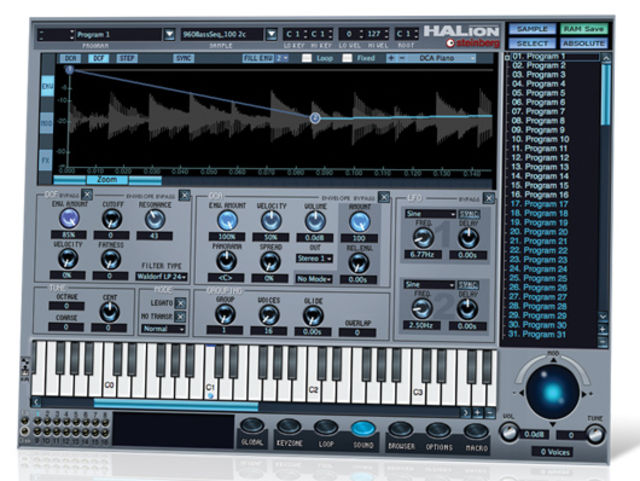Image resolution: width=640 pixels, height=481 pixels.
Task: Click the LFO 2 Freq knob
Action: (x=422, y=309)
